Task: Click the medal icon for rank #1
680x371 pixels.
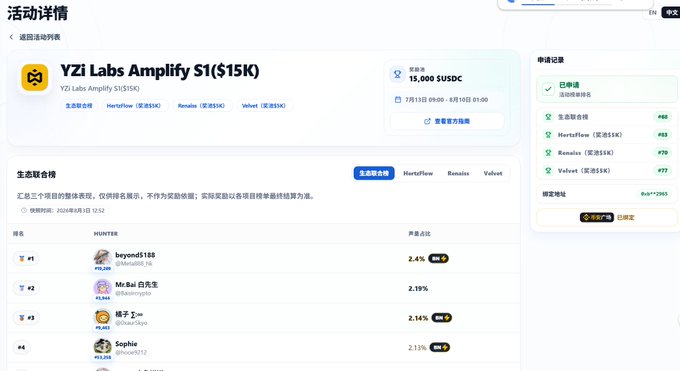Action: (21, 259)
